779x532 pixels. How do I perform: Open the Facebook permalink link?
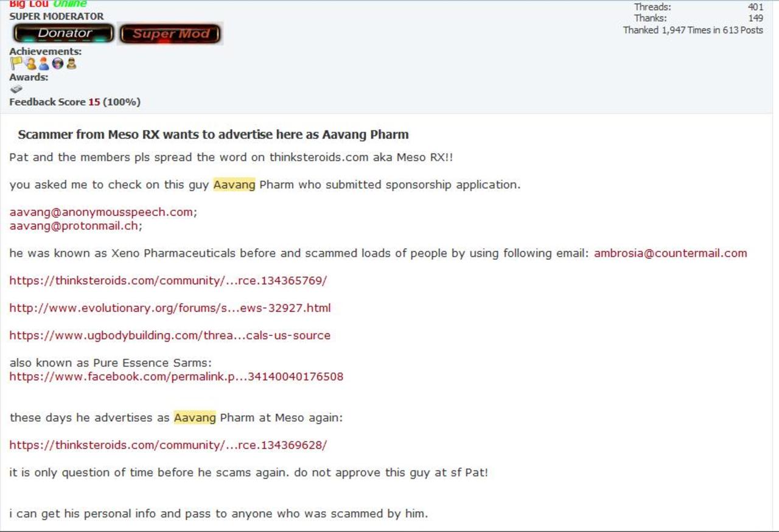click(176, 377)
